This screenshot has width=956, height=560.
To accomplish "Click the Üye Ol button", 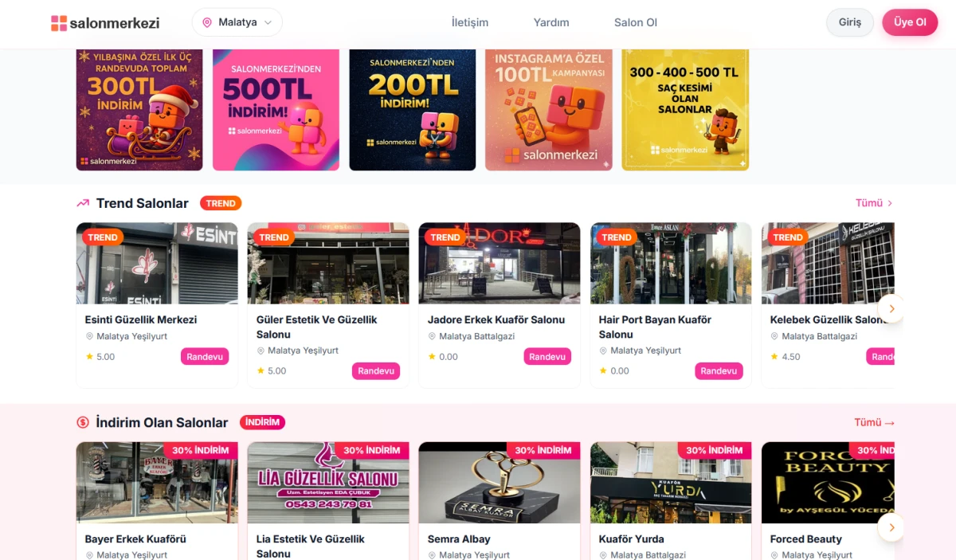I will pyautogui.click(x=910, y=22).
